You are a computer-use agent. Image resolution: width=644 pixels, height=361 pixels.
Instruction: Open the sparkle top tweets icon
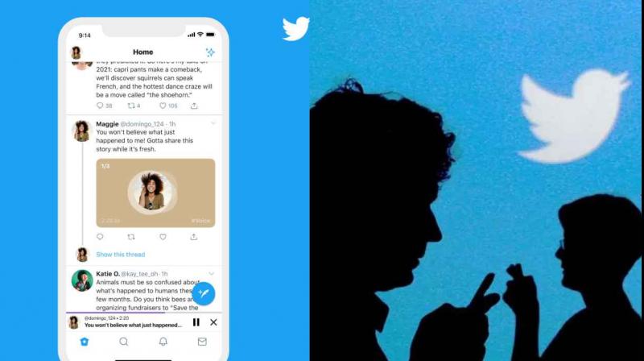tap(210, 52)
